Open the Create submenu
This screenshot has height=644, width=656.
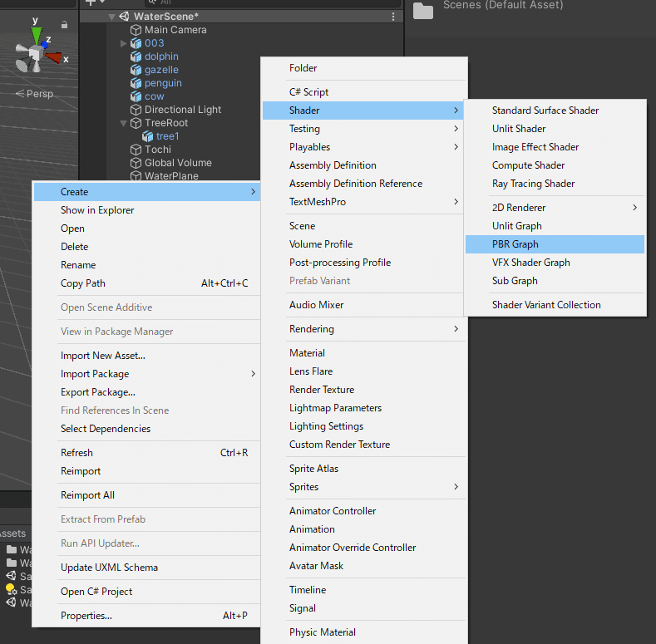(x=147, y=192)
